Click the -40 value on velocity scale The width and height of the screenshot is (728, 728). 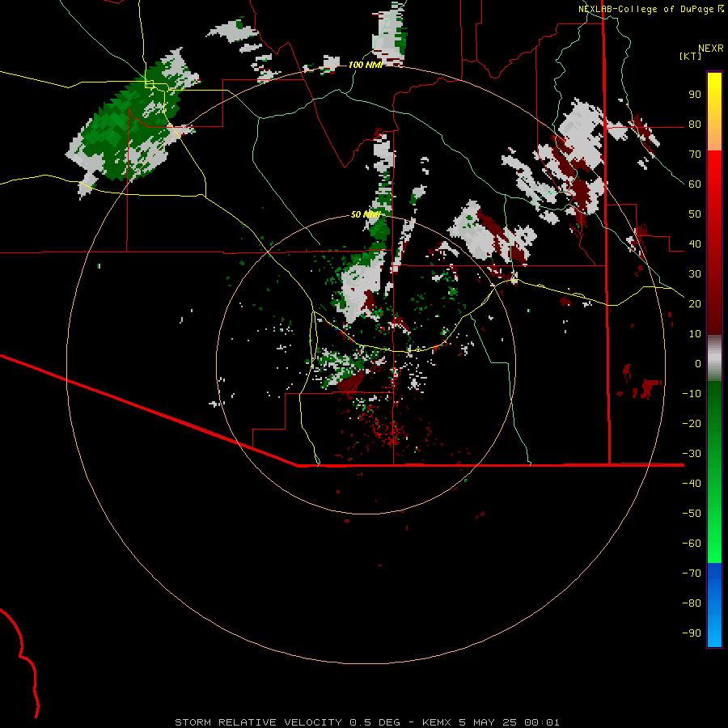coord(692,484)
